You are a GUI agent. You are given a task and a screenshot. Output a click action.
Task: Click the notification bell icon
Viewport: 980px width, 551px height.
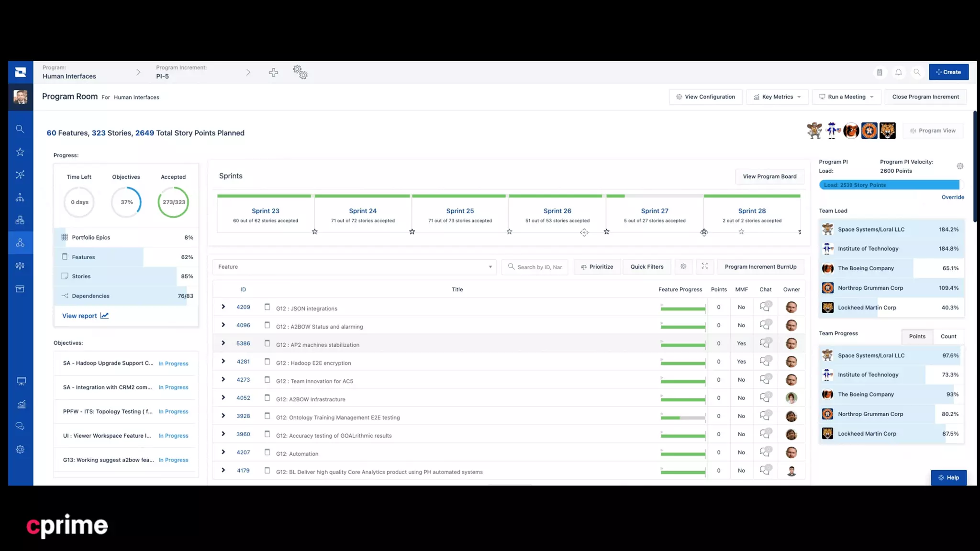(898, 72)
